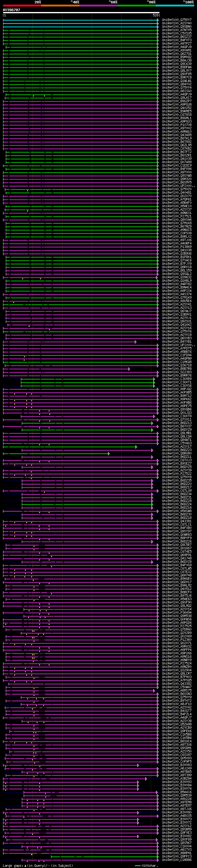The height and width of the screenshot is (868, 197).
Task: Select the UniRef100_Q9LKC7 entry
Action: coord(177,98)
